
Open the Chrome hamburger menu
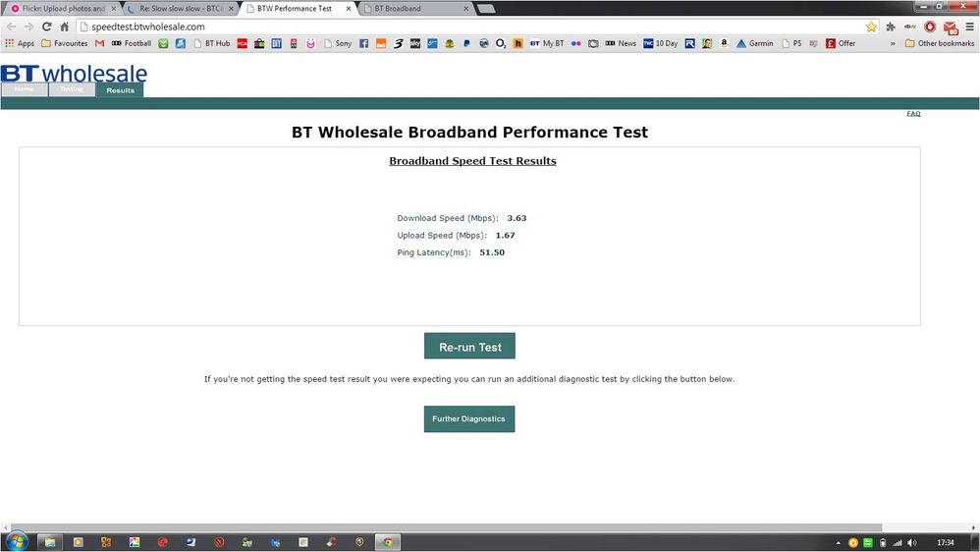pyautogui.click(x=969, y=27)
